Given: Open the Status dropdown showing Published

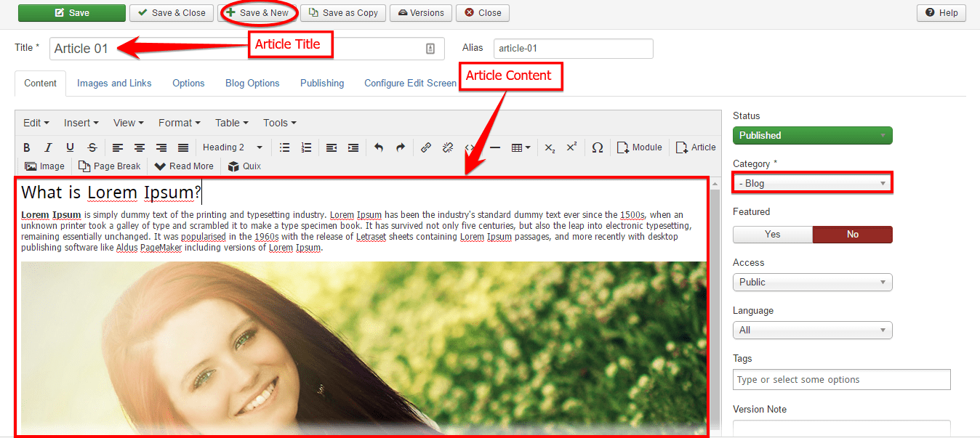Looking at the screenshot, I should [812, 136].
